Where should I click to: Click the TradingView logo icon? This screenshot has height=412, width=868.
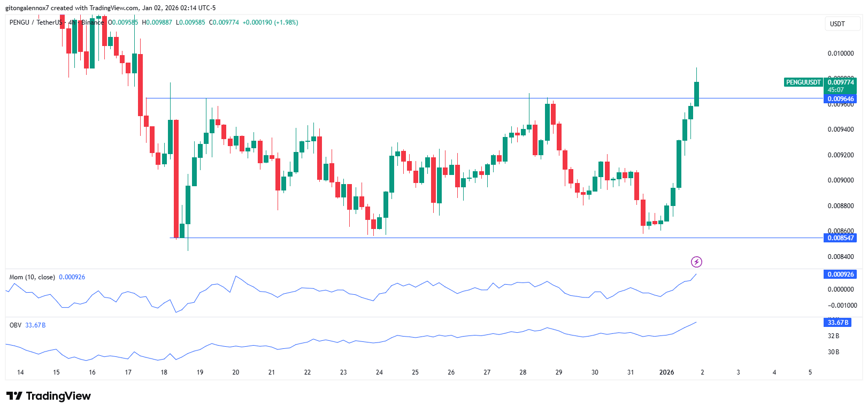[14, 396]
